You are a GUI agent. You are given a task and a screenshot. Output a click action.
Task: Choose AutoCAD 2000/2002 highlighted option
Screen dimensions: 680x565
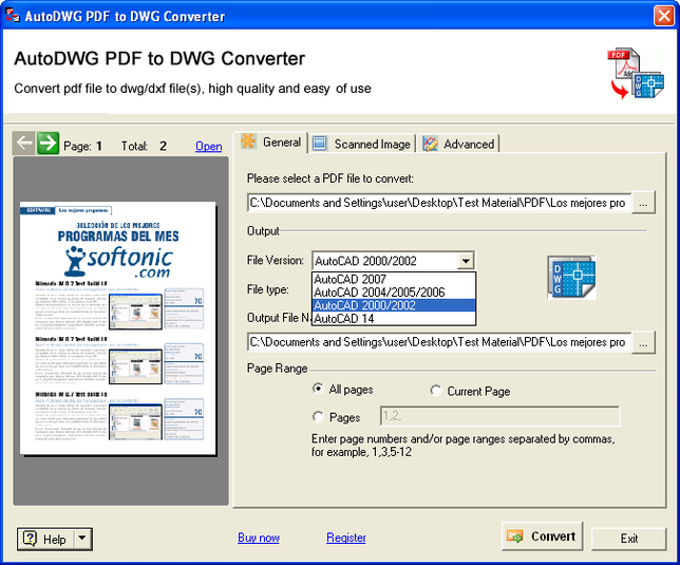tap(394, 305)
